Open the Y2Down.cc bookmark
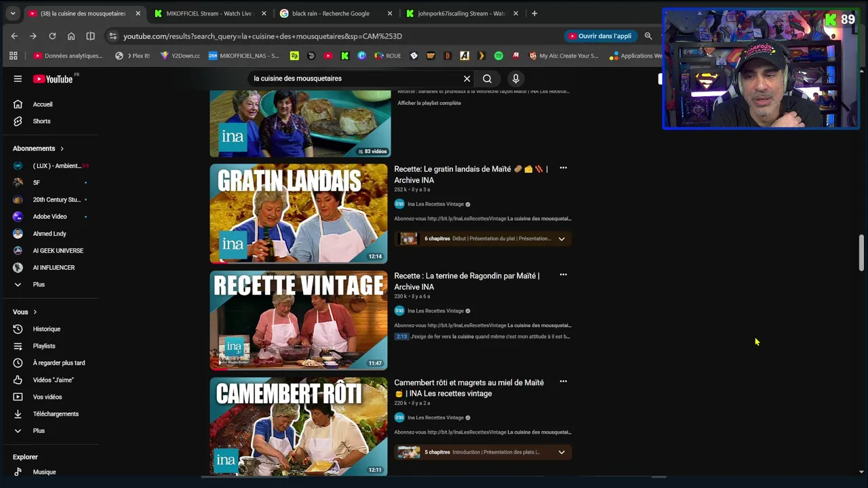 180,56
